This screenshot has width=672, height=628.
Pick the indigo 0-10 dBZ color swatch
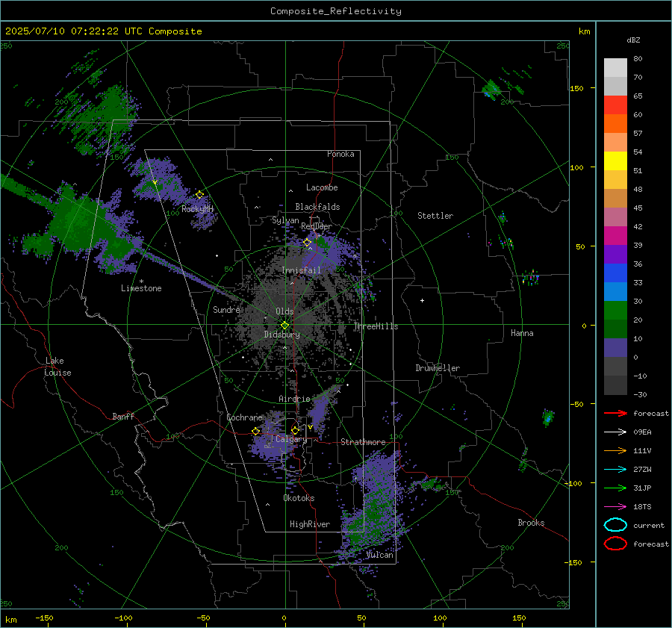coord(615,347)
